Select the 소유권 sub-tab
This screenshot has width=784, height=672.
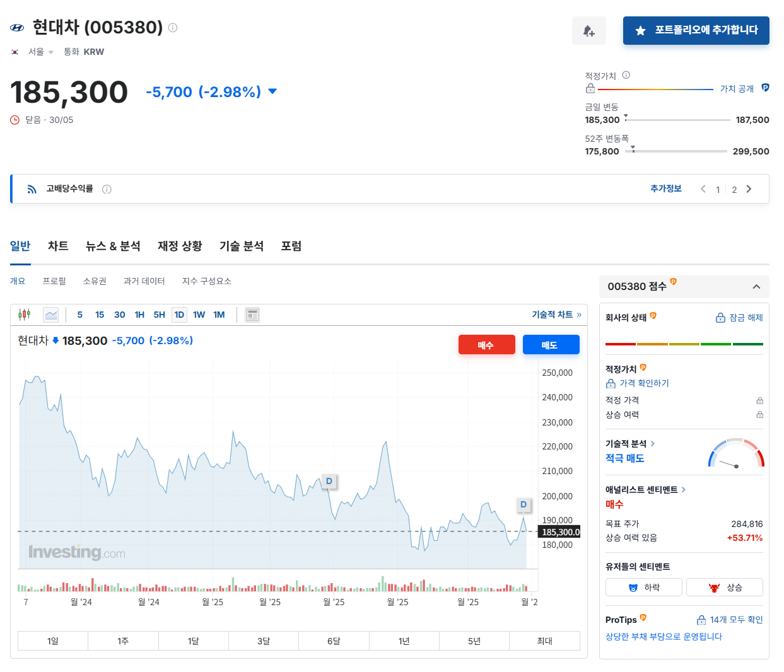tap(95, 281)
